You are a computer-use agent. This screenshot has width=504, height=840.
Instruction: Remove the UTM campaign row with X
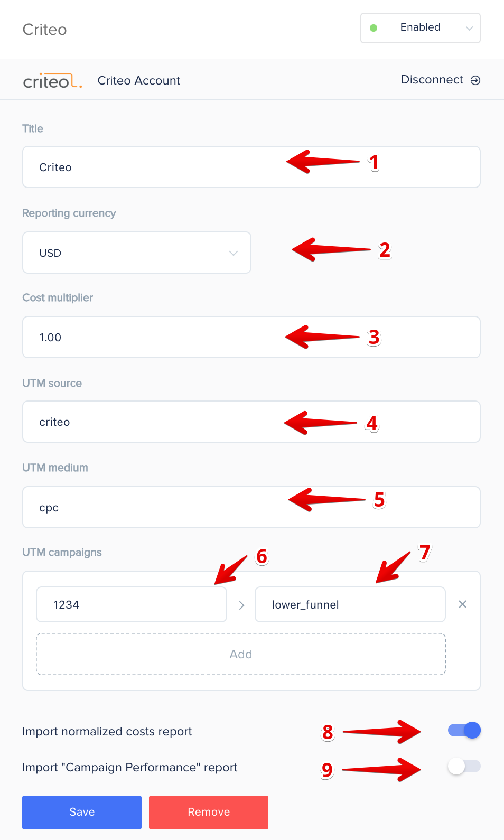(x=463, y=604)
